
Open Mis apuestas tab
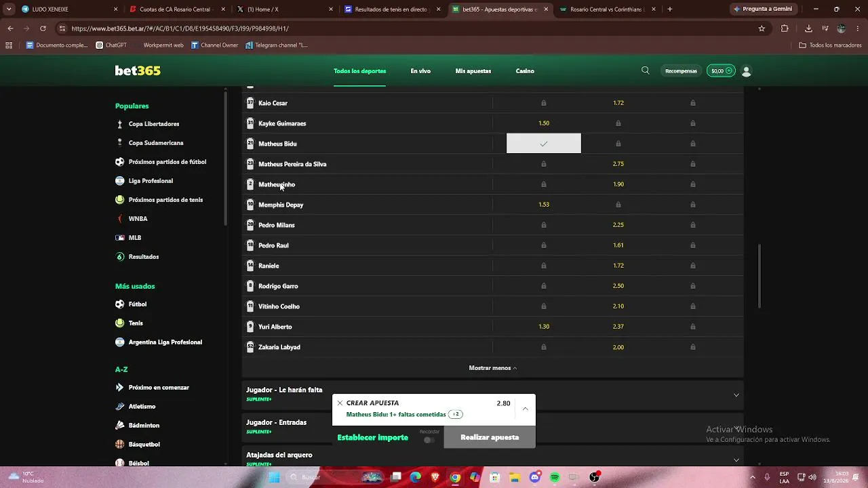point(473,70)
